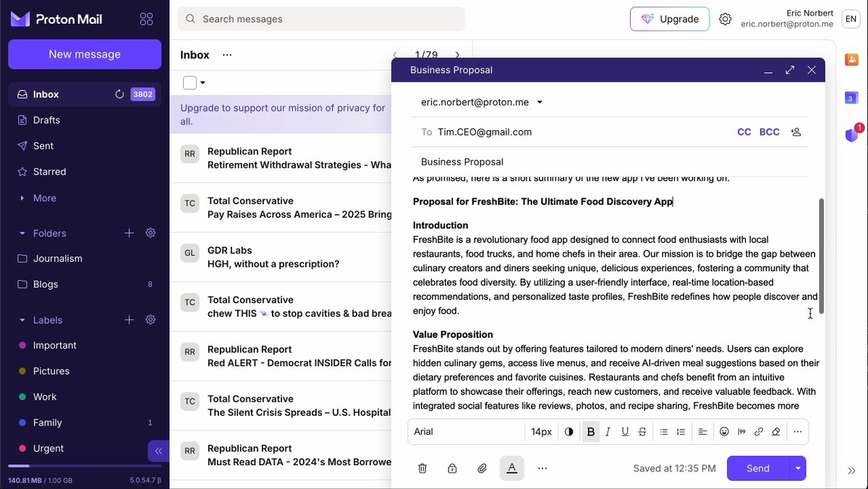Image resolution: width=868 pixels, height=489 pixels.
Task: Select the Important label
Action: tap(85, 345)
